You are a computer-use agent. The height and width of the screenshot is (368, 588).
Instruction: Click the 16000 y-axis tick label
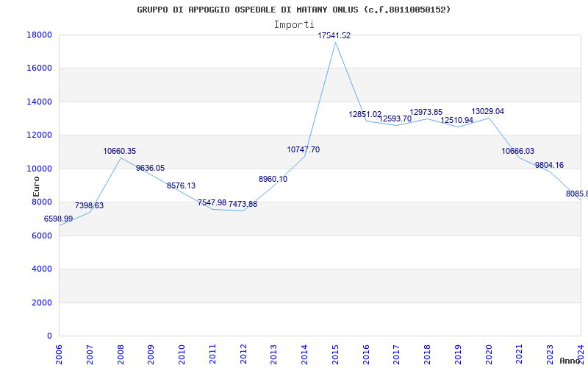[39, 68]
